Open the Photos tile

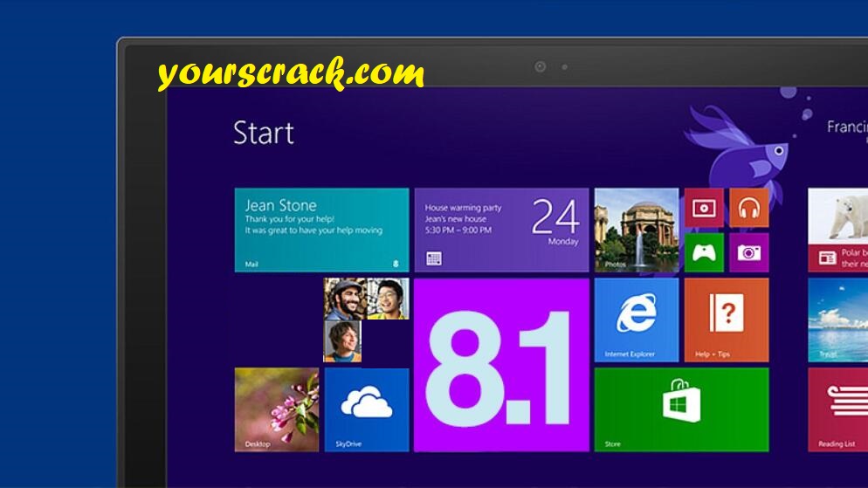coord(637,230)
